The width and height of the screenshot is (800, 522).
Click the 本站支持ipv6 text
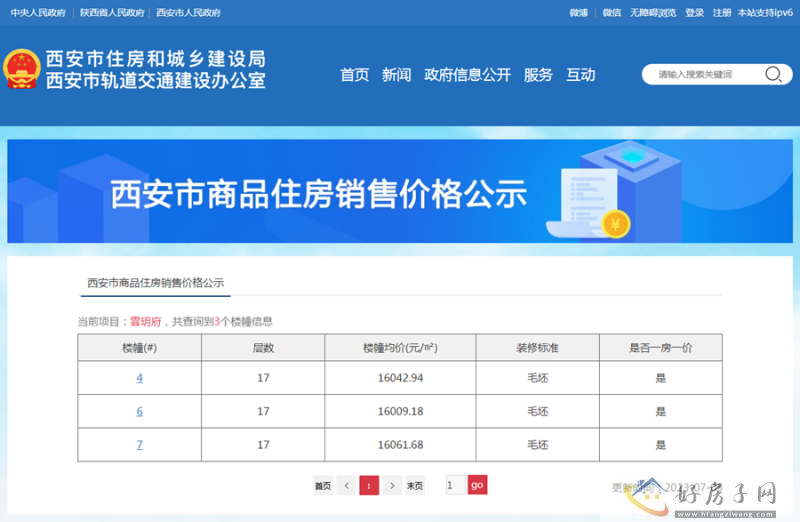click(765, 13)
